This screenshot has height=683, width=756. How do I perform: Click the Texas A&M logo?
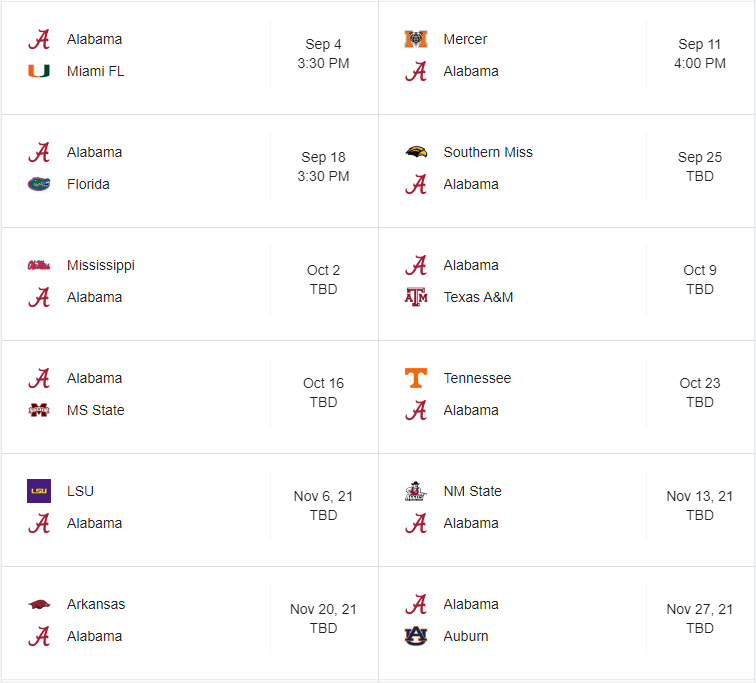pos(416,297)
